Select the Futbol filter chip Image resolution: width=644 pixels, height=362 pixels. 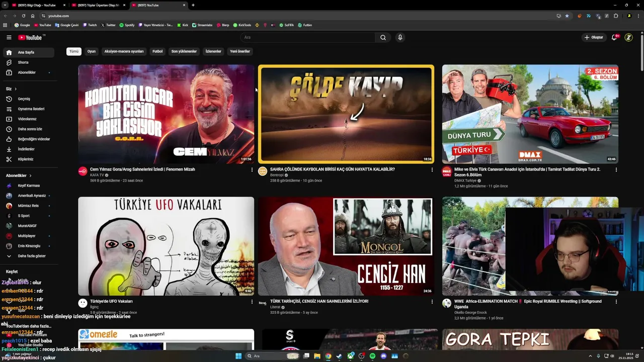click(157, 51)
